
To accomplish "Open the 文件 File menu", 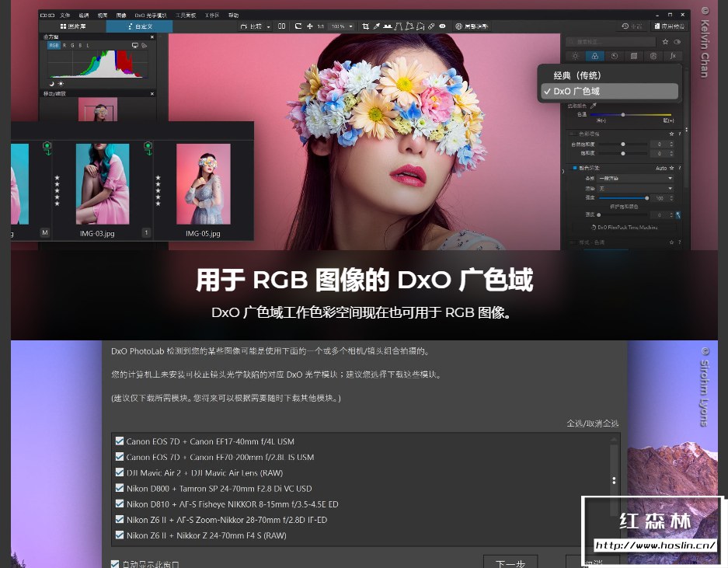I will click(x=65, y=16).
